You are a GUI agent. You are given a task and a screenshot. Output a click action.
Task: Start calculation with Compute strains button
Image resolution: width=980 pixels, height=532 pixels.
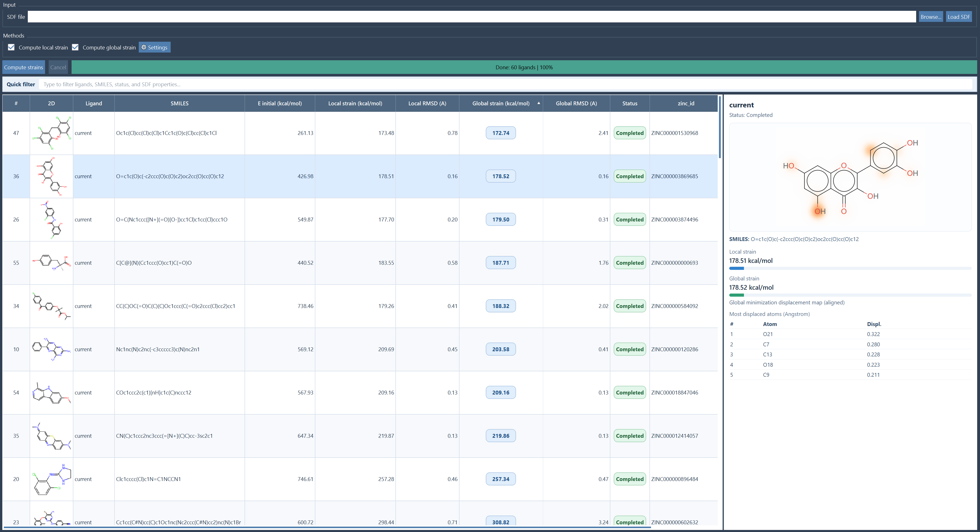[23, 67]
